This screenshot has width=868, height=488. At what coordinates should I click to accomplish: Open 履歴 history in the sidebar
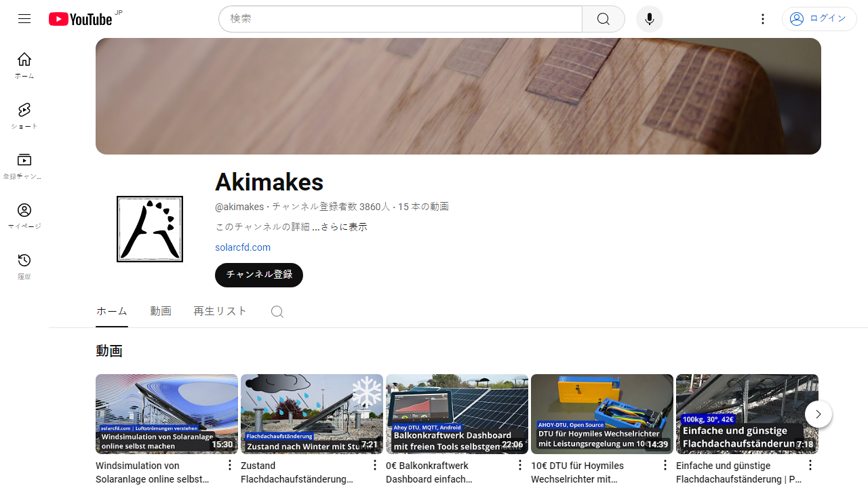pyautogui.click(x=24, y=266)
